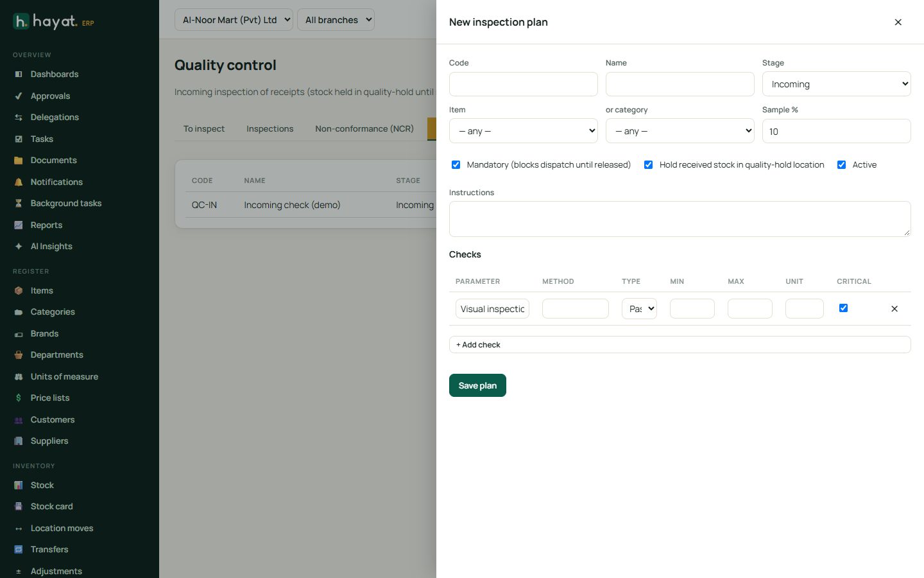924x578 pixels.
Task: Click the Transfers icon in sidebar
Action: point(19,550)
